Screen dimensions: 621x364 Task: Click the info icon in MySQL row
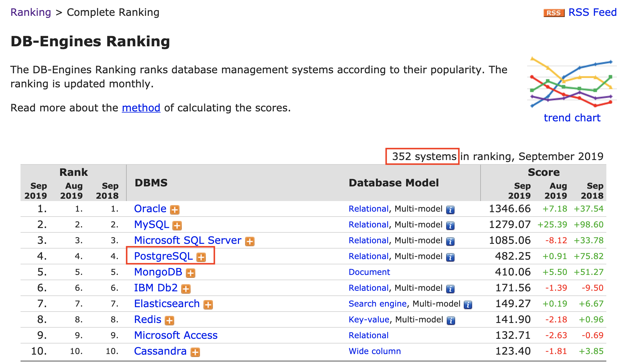click(x=450, y=226)
